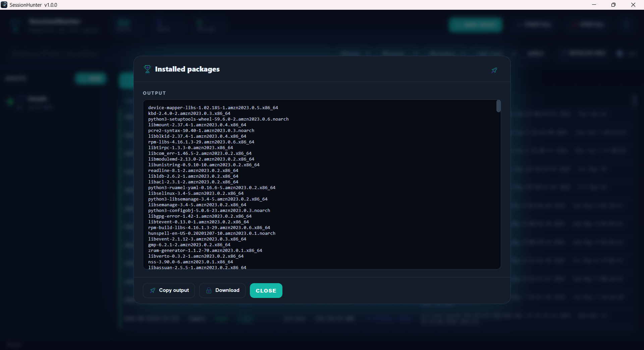The height and width of the screenshot is (350, 644).
Task: Select line rpm-build-libs-4.16.1.3-29.amzn2023.0.6.x86_64
Action: (x=209, y=228)
